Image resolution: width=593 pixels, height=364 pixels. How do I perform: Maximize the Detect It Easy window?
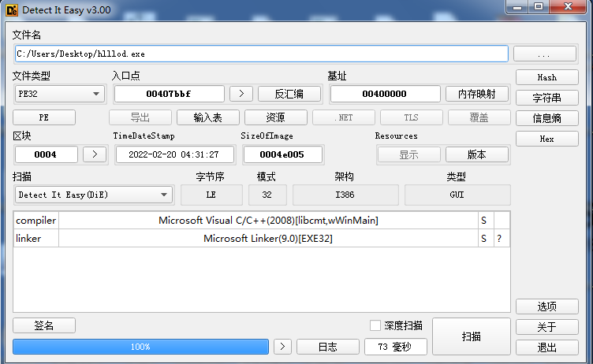coord(539,7)
